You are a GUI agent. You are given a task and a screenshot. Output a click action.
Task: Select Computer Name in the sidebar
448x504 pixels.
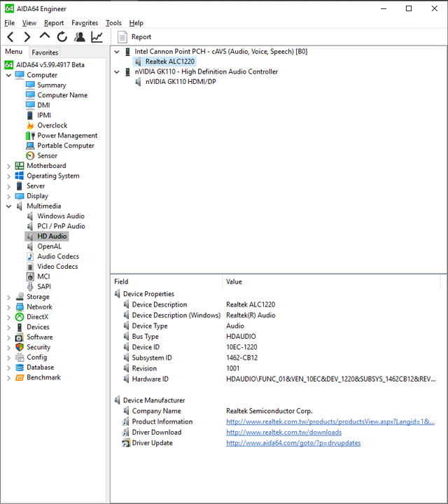[x=62, y=95]
